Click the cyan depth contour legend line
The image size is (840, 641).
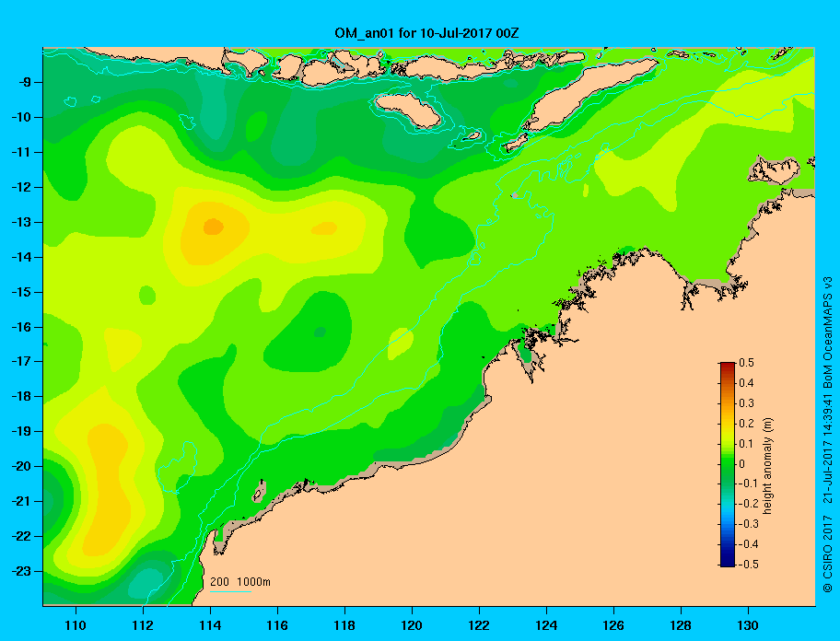pos(230,591)
